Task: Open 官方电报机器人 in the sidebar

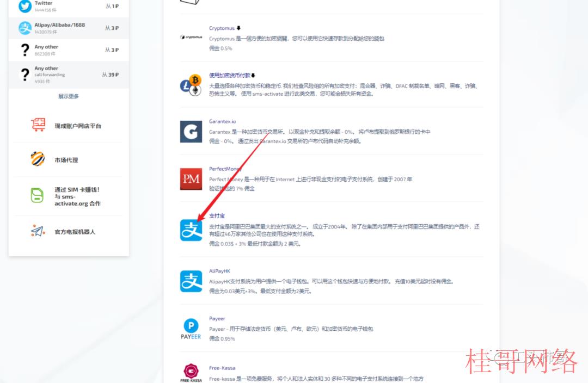Action: click(x=75, y=232)
